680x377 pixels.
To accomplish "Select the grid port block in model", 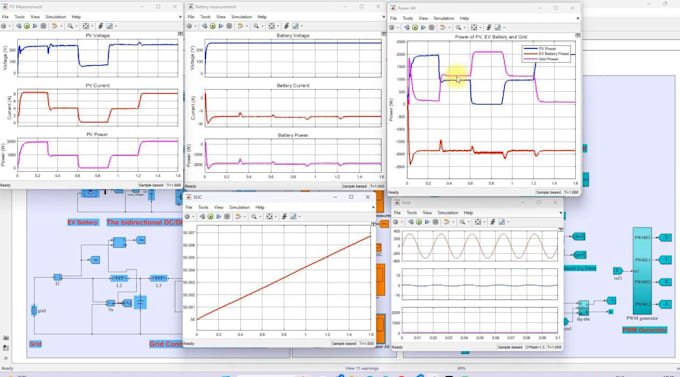I will [34, 310].
